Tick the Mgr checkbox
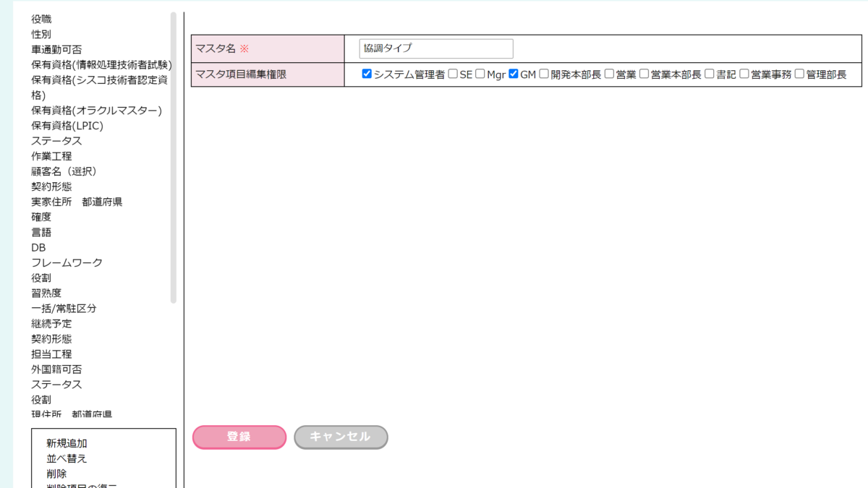Image resolution: width=868 pixels, height=488 pixels. [x=480, y=74]
